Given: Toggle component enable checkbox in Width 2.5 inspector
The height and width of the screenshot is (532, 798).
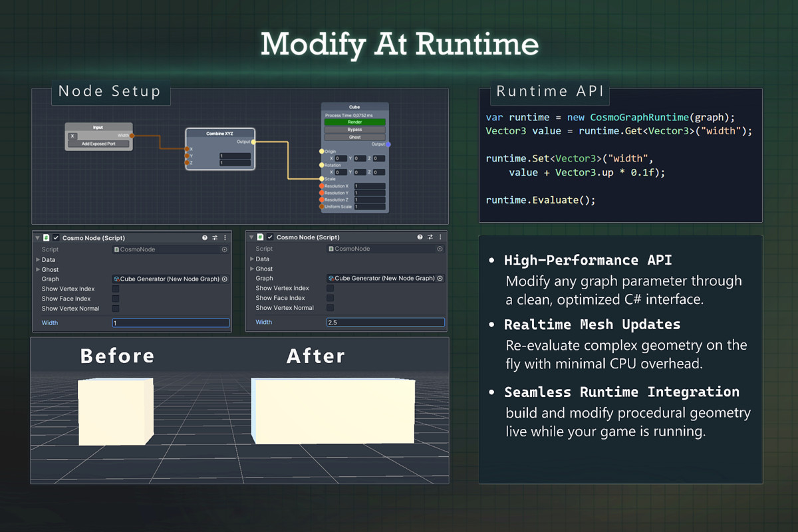Looking at the screenshot, I should [270, 237].
